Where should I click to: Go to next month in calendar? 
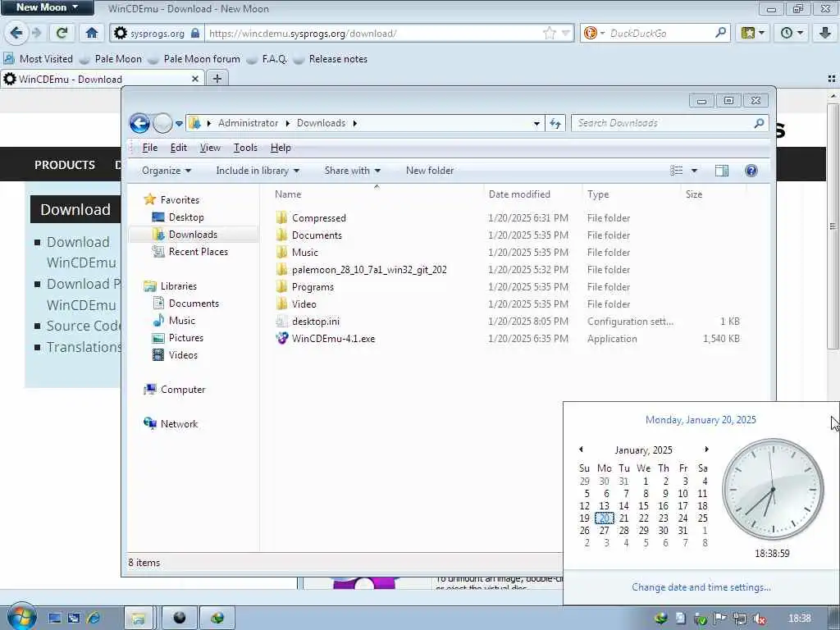tap(706, 450)
